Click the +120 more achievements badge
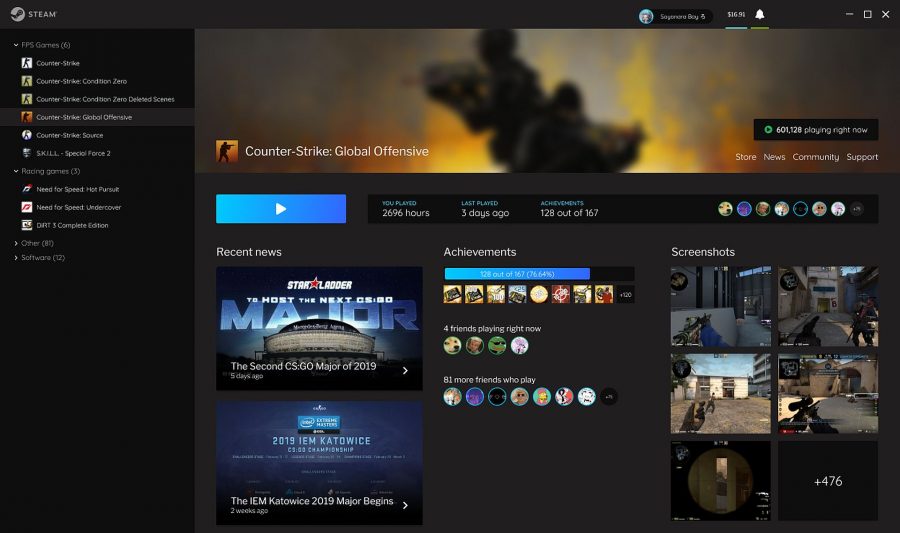900x533 pixels. (625, 294)
